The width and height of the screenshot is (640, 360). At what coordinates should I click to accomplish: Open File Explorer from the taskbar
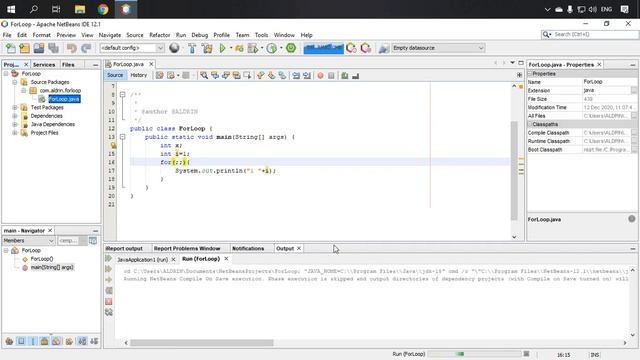coord(80,9)
